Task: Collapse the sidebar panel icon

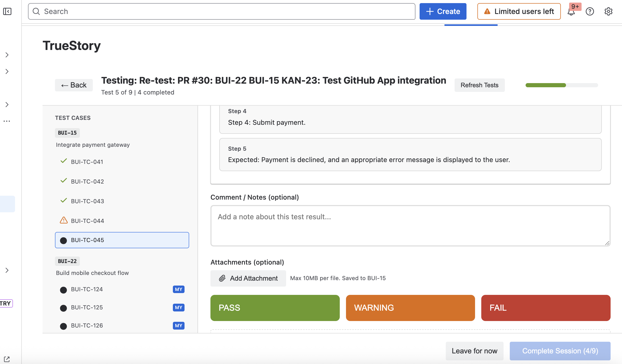Action: [x=7, y=11]
